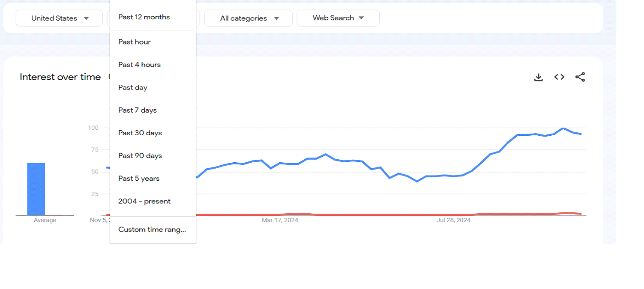Open the Web Search type dropdown
644x289 pixels.
click(x=338, y=18)
